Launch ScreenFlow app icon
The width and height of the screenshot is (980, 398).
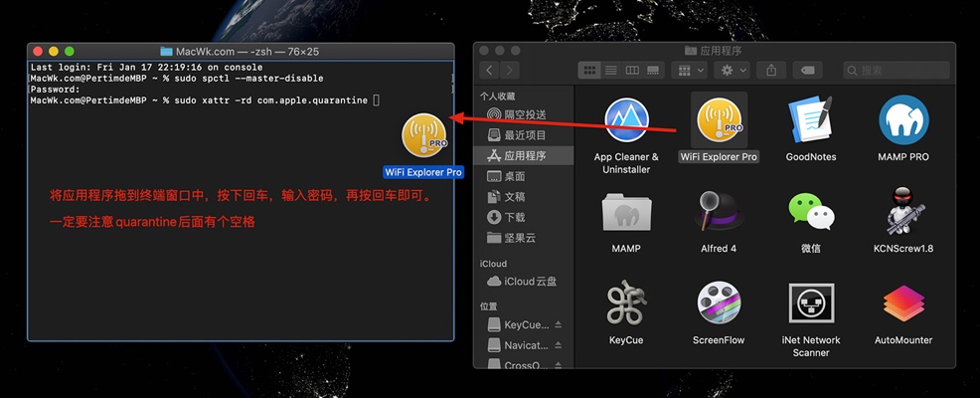(x=719, y=302)
